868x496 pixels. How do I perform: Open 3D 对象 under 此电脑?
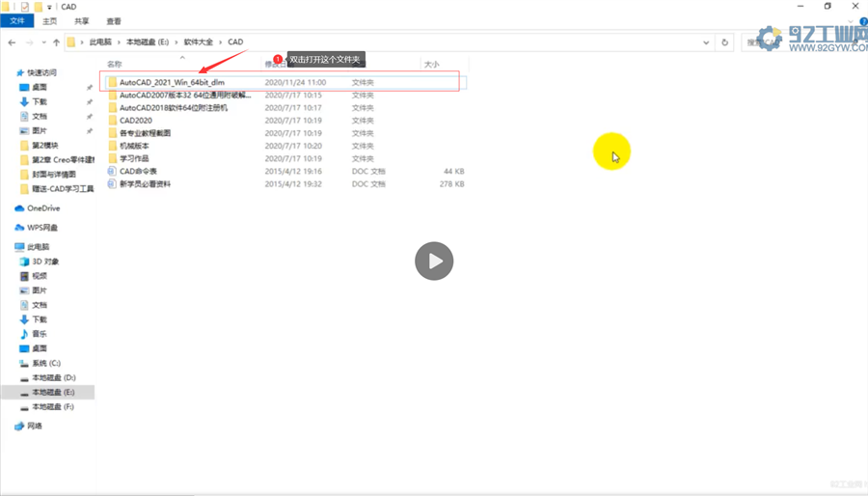pyautogui.click(x=45, y=262)
